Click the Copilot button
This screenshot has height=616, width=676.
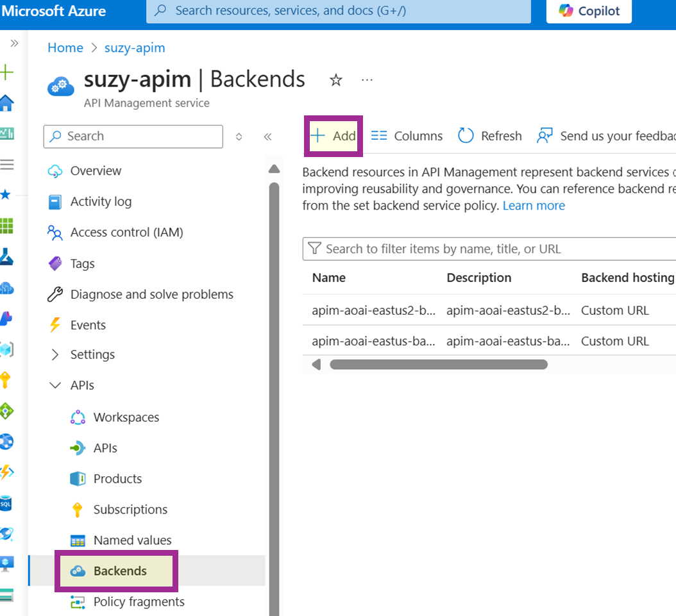point(589,11)
